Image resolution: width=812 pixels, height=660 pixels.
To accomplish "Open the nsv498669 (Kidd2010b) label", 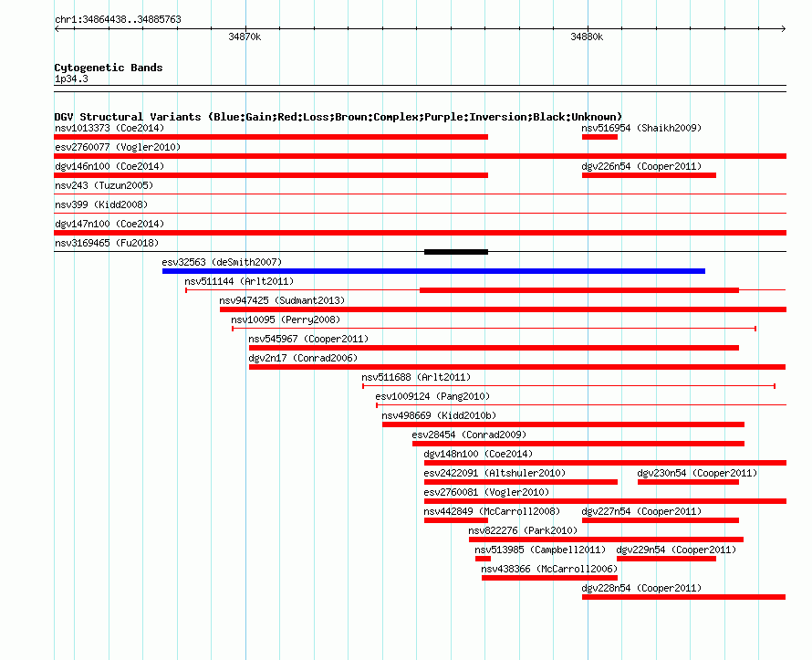I will [x=439, y=415].
